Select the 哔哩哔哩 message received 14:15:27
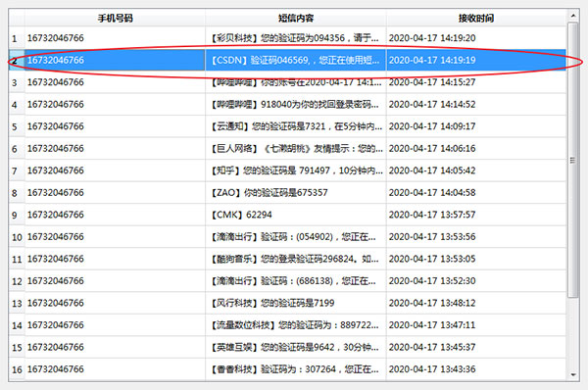Image resolution: width=588 pixels, height=390 pixels. pyautogui.click(x=296, y=82)
